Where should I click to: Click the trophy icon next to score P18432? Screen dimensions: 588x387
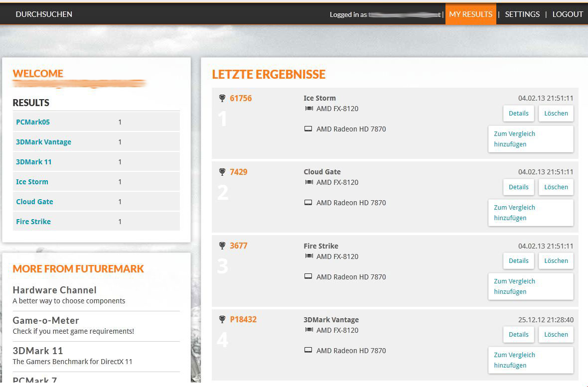pos(222,319)
